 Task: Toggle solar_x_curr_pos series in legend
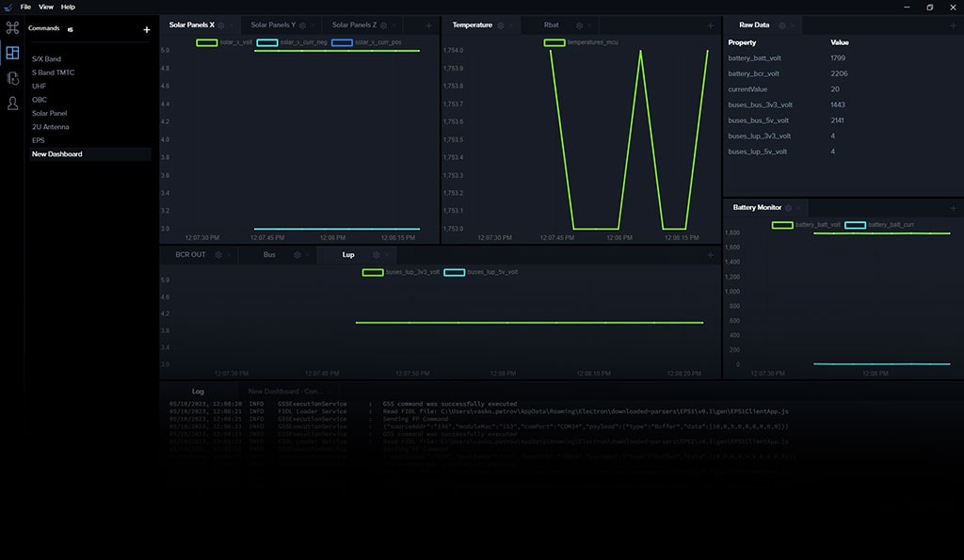point(366,42)
